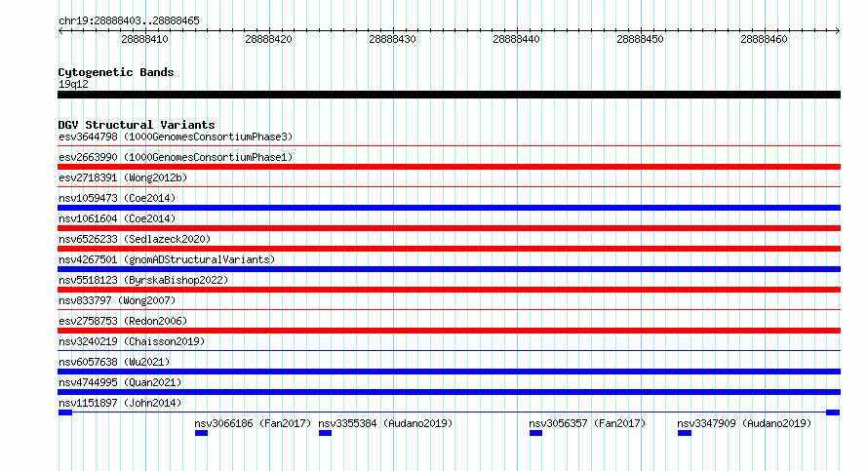The image size is (868, 471).
Task: Select the DGV Structural Variants track title
Action: [137, 125]
